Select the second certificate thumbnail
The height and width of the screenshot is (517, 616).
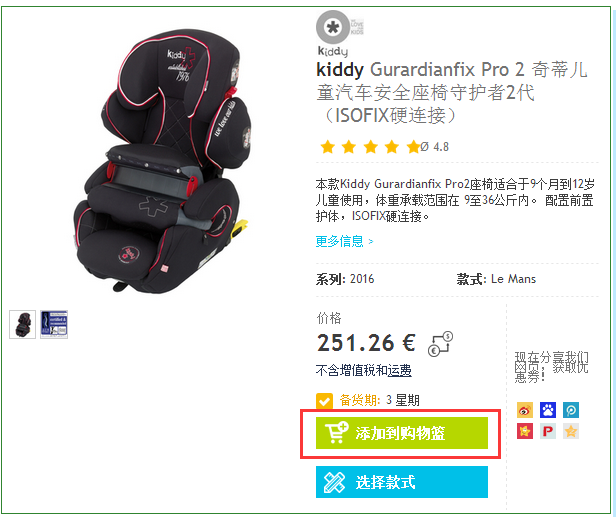coord(54,324)
